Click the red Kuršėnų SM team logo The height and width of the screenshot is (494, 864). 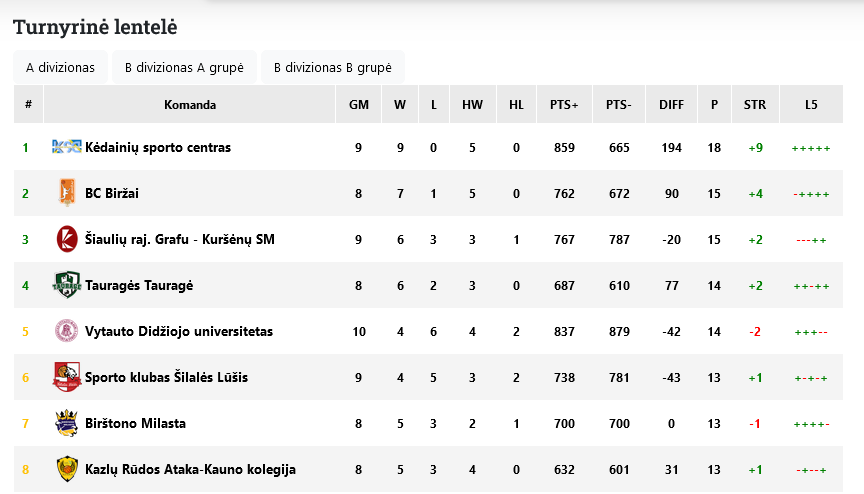point(67,239)
